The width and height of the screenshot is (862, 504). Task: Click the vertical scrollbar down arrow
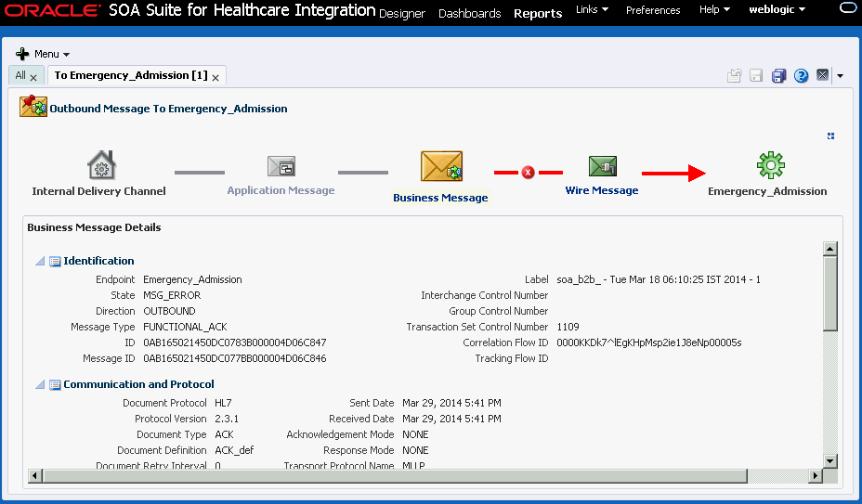pos(830,460)
